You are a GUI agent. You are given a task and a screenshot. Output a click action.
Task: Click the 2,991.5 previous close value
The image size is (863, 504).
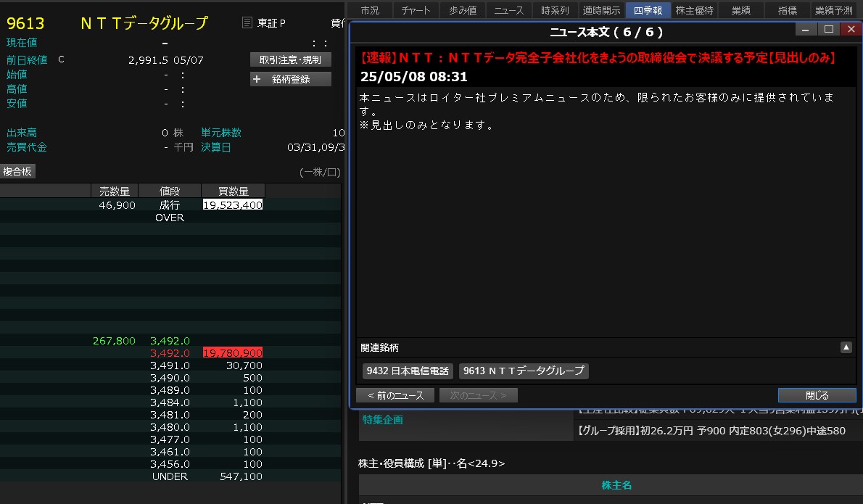coord(148,60)
